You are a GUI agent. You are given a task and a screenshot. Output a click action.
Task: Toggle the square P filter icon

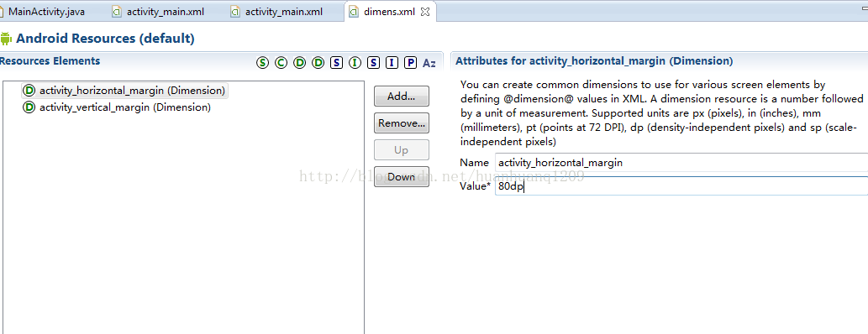pyautogui.click(x=410, y=63)
